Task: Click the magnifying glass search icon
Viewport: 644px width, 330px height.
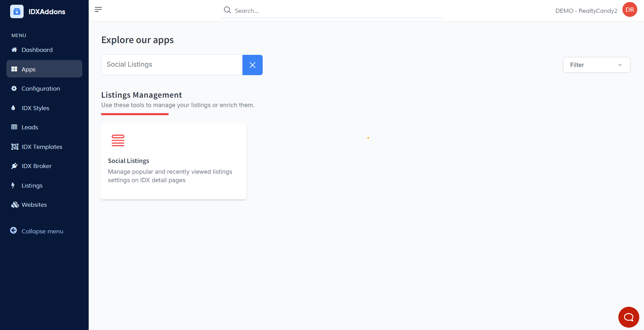Action: [x=228, y=10]
